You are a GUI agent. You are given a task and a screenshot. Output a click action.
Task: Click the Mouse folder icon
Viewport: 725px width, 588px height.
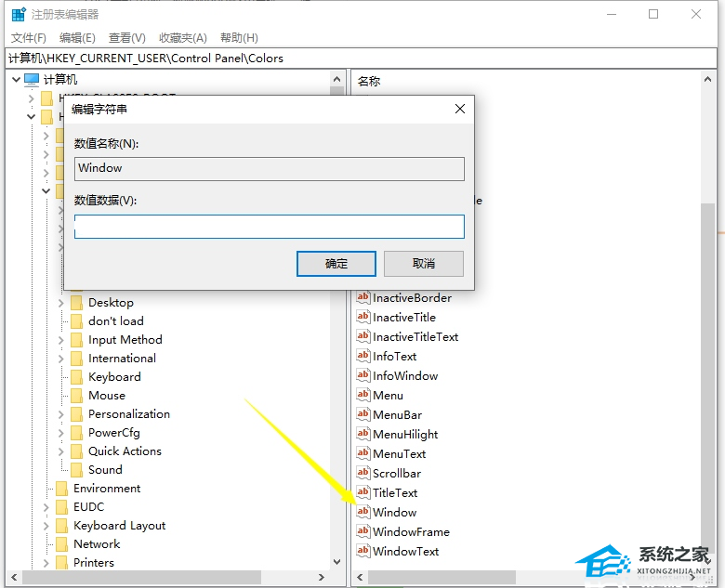(x=77, y=395)
